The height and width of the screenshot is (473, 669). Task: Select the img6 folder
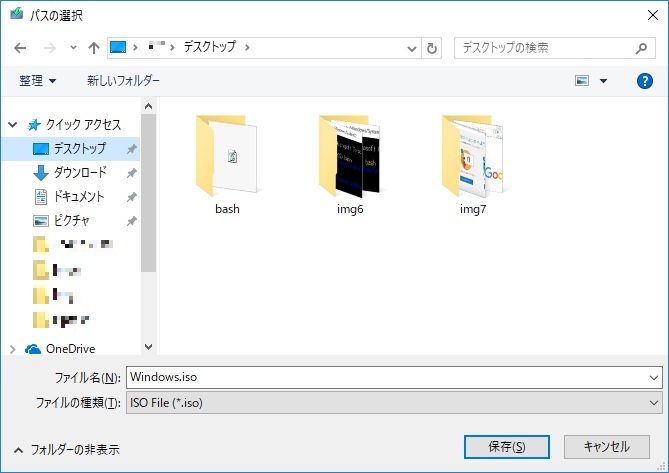[350, 164]
